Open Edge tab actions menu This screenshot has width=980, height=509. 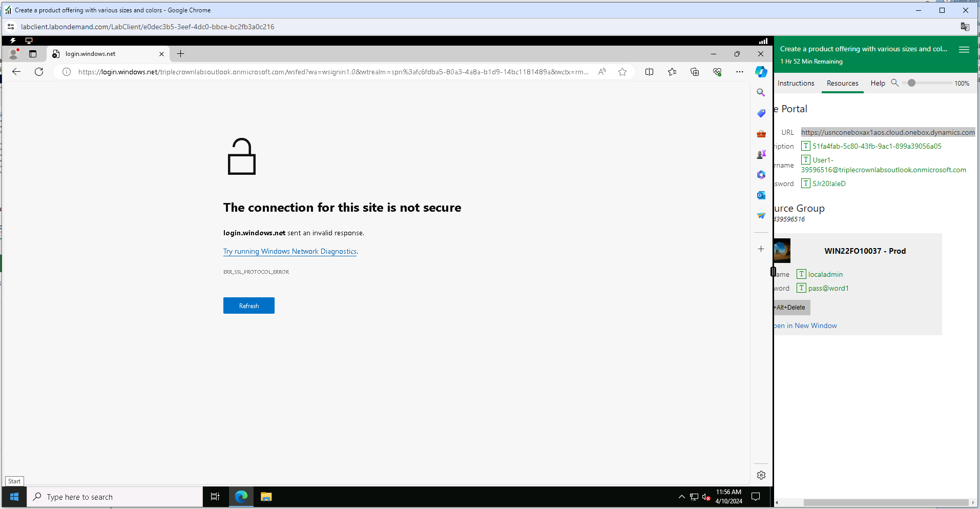click(x=33, y=54)
